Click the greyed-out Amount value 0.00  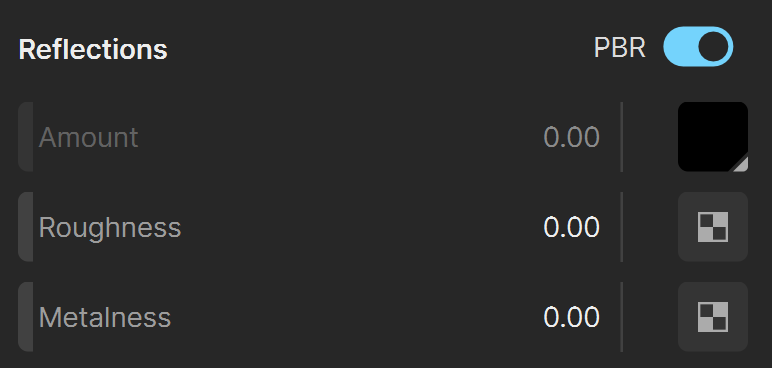[571, 137]
